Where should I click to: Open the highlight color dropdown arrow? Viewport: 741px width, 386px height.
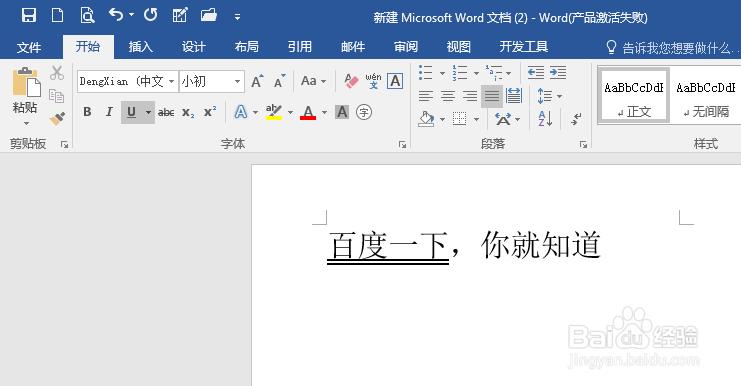coord(290,112)
